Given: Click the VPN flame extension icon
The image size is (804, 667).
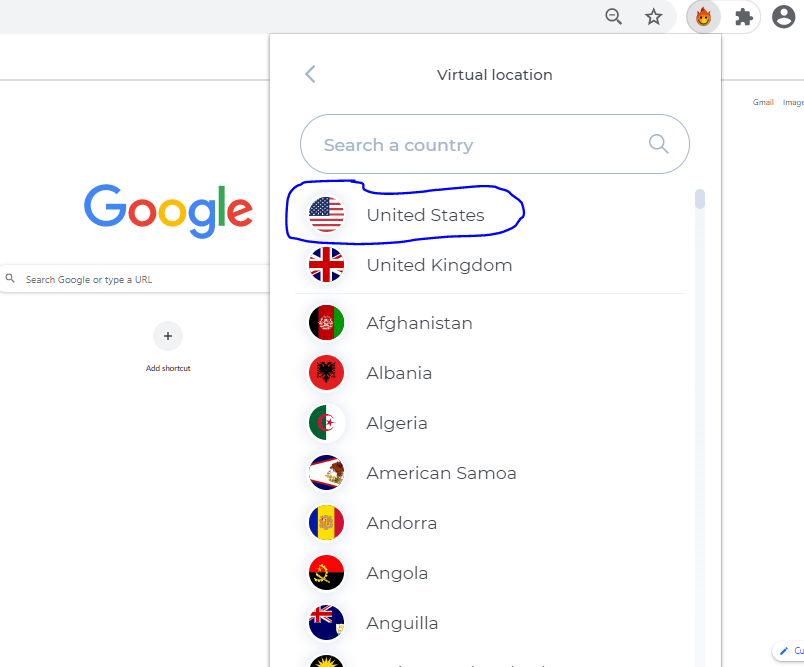Looking at the screenshot, I should pyautogui.click(x=704, y=17).
